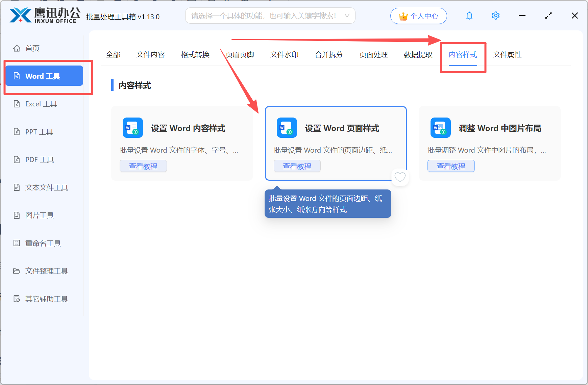Image resolution: width=588 pixels, height=385 pixels.
Task: Open the settings gear icon
Action: (495, 16)
